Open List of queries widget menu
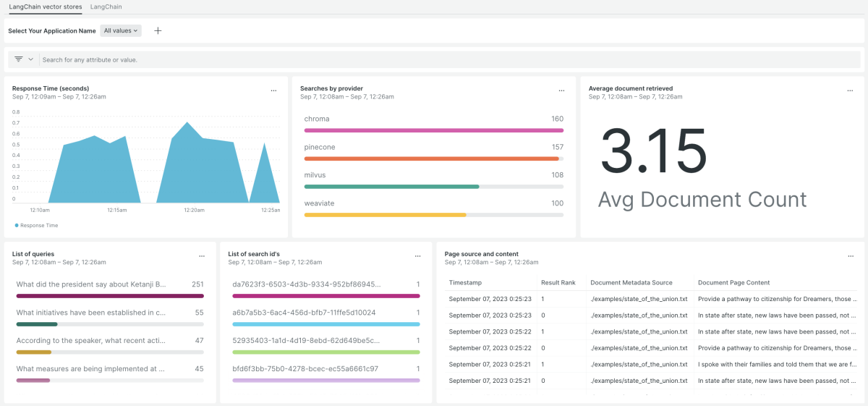868x406 pixels. [202, 256]
